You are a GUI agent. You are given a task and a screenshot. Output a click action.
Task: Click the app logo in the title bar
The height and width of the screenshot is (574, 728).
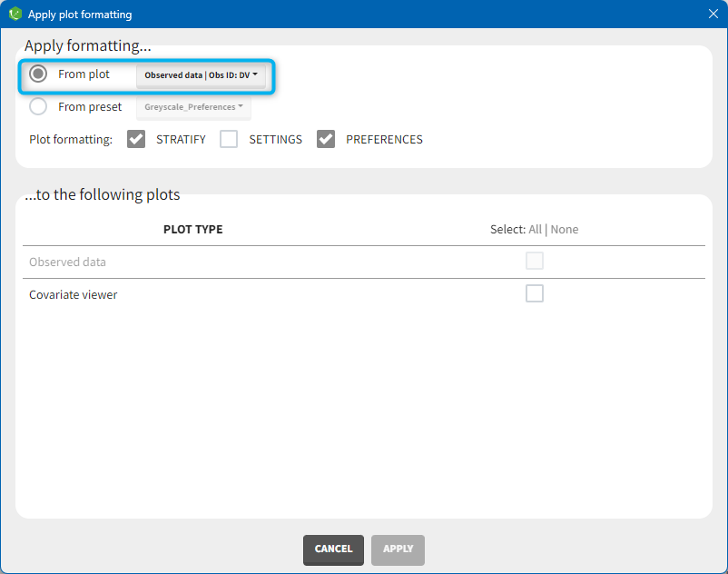(15, 14)
